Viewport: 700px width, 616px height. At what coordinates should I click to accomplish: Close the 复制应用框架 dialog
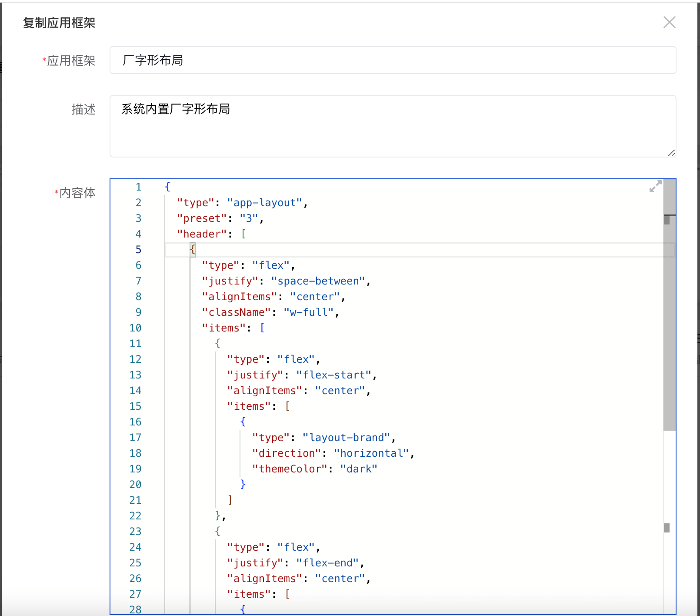[x=669, y=22]
